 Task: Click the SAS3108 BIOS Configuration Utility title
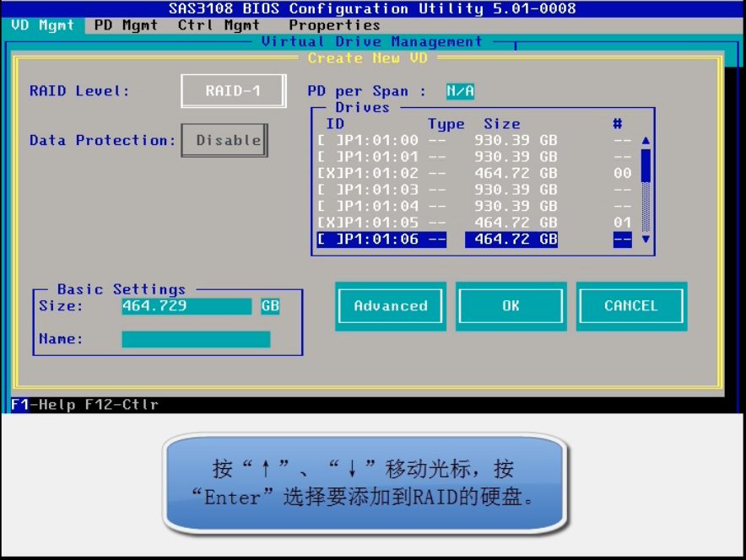372,8
